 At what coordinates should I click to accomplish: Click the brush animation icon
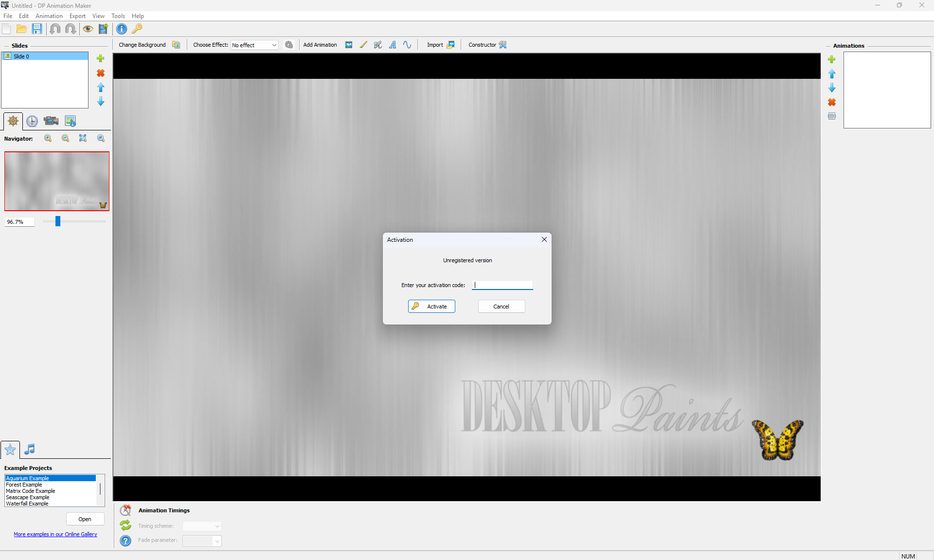tap(363, 45)
